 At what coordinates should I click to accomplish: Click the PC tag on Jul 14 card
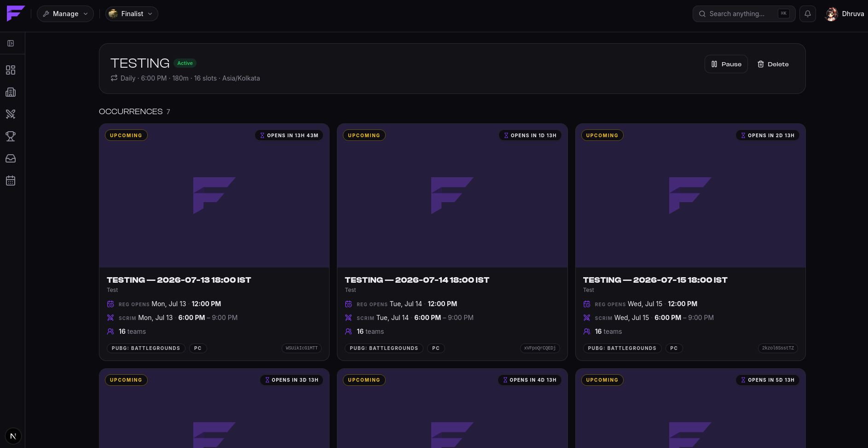(436, 348)
